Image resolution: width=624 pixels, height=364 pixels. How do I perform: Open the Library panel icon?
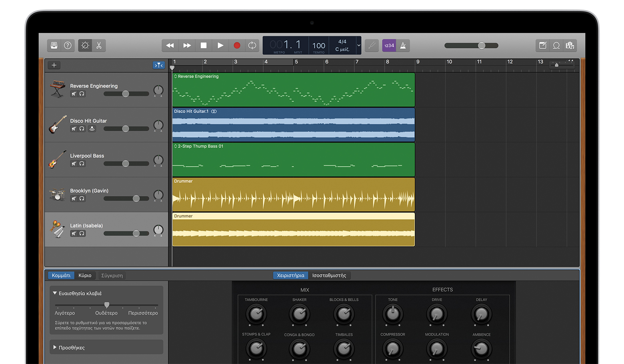tap(54, 46)
